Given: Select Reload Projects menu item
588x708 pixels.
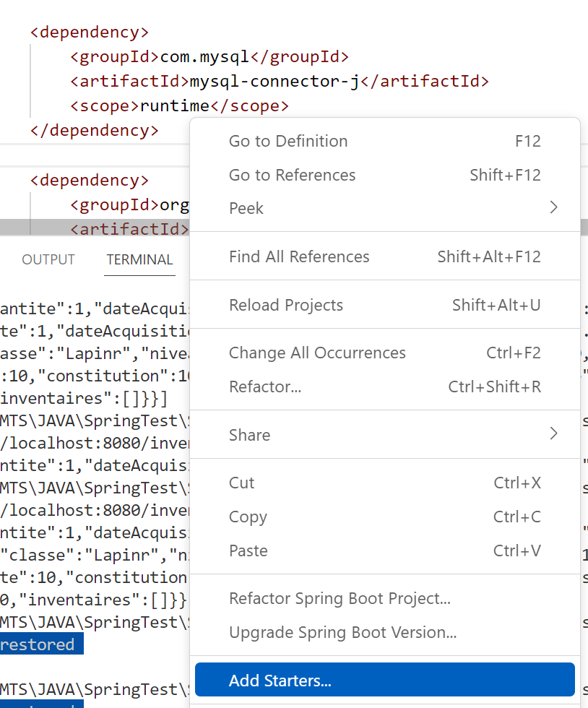Looking at the screenshot, I should (285, 306).
